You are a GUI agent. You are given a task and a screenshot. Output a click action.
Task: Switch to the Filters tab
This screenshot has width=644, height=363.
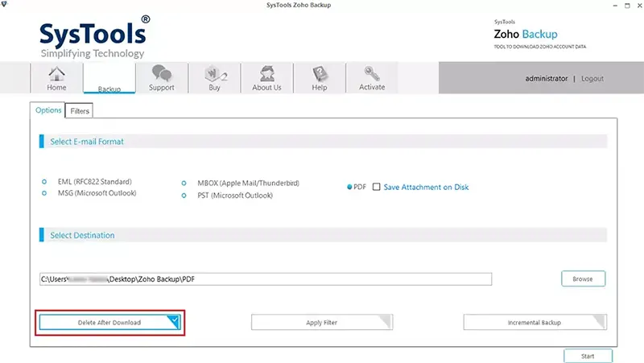click(79, 111)
